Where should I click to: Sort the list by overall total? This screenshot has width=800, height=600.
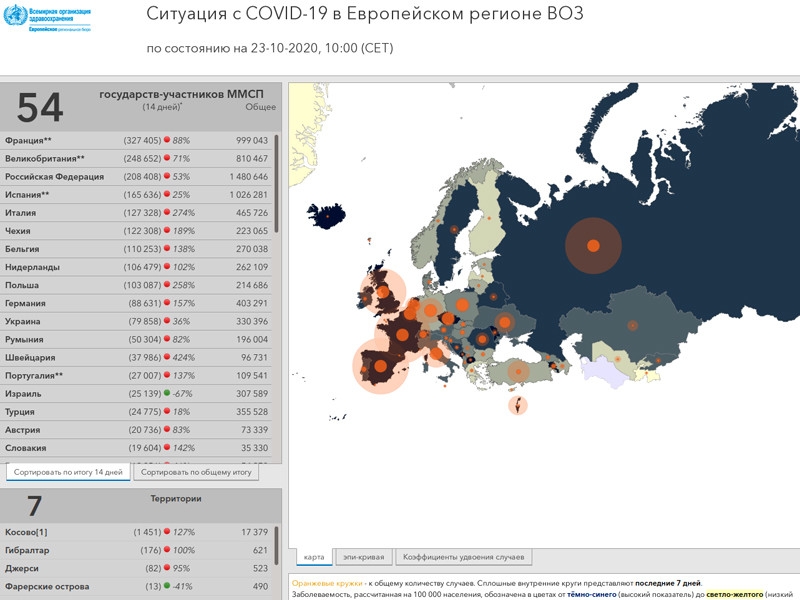pos(196,472)
